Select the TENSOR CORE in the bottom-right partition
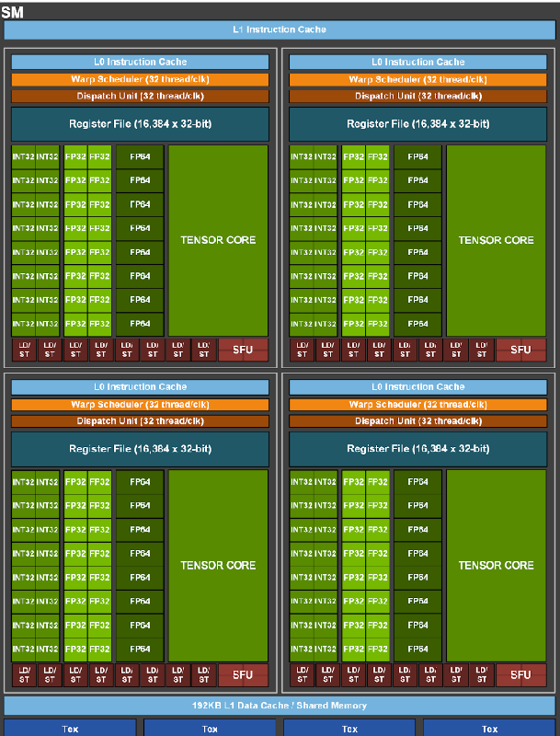560x736 pixels. point(497,566)
